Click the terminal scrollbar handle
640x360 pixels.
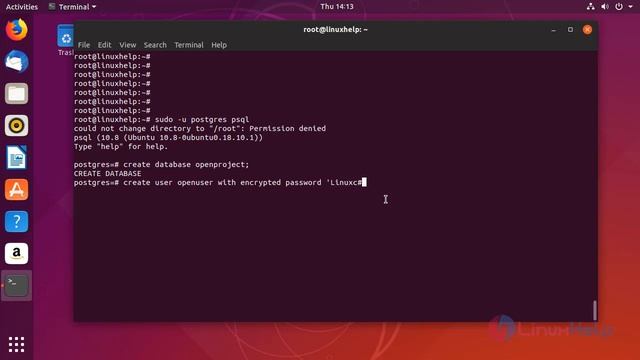click(x=595, y=310)
